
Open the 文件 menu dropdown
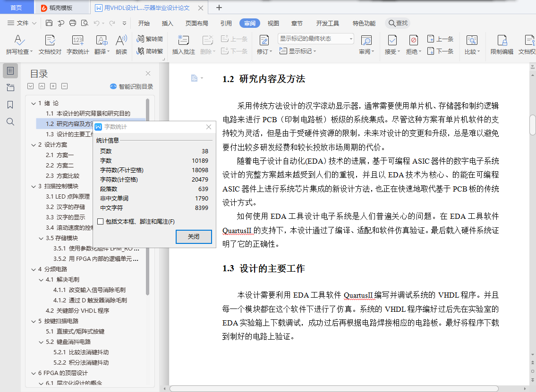22,23
